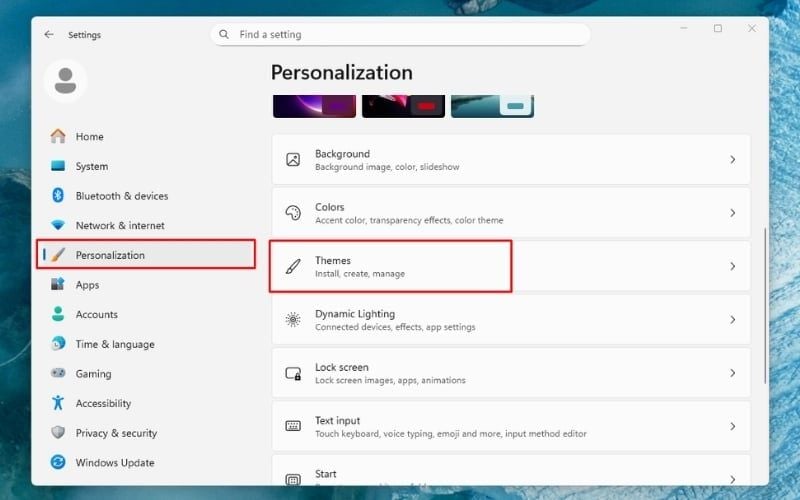
Task: Select the teal landscape theme thumbnail
Action: (x=492, y=106)
